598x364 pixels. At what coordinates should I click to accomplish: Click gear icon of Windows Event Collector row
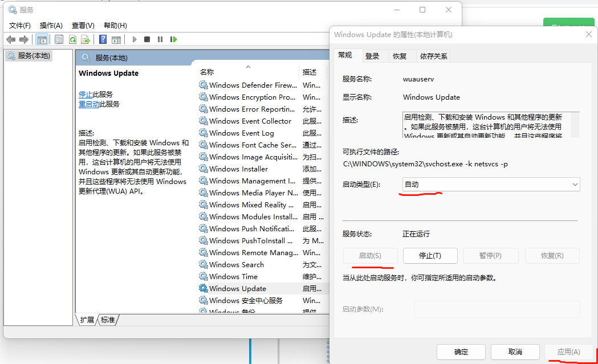[x=204, y=121]
